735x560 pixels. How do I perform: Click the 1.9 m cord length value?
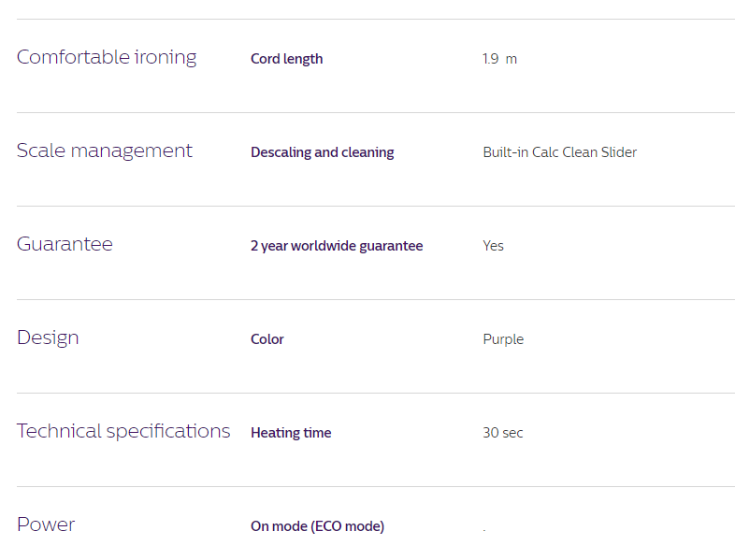tap(499, 59)
